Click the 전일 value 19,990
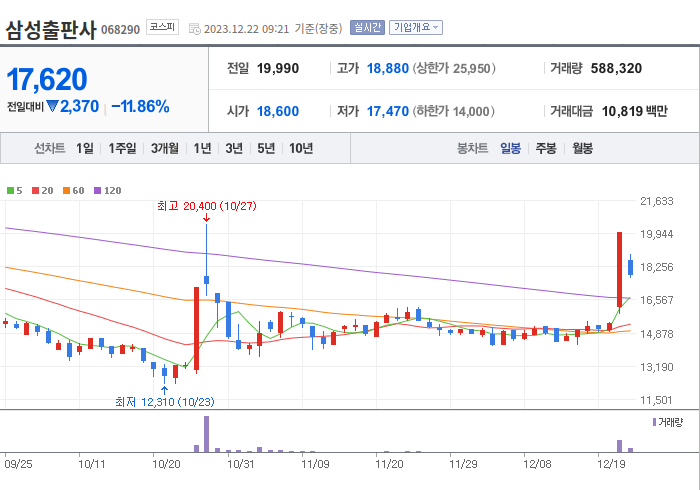The height and width of the screenshot is (490, 700). [x=278, y=68]
